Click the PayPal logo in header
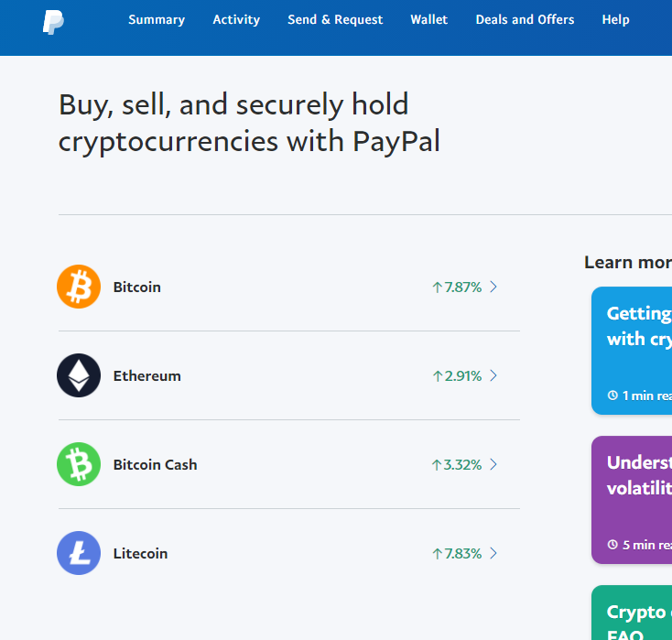The width and height of the screenshot is (672, 640). 53,22
